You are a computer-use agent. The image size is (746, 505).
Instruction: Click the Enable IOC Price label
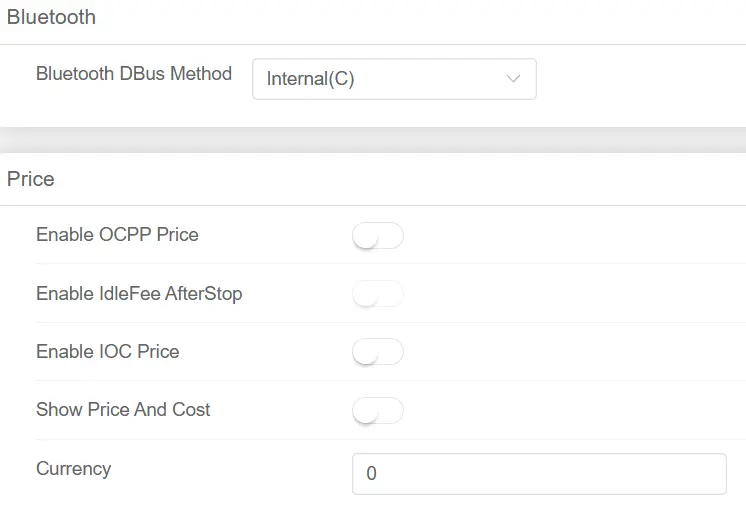click(108, 352)
